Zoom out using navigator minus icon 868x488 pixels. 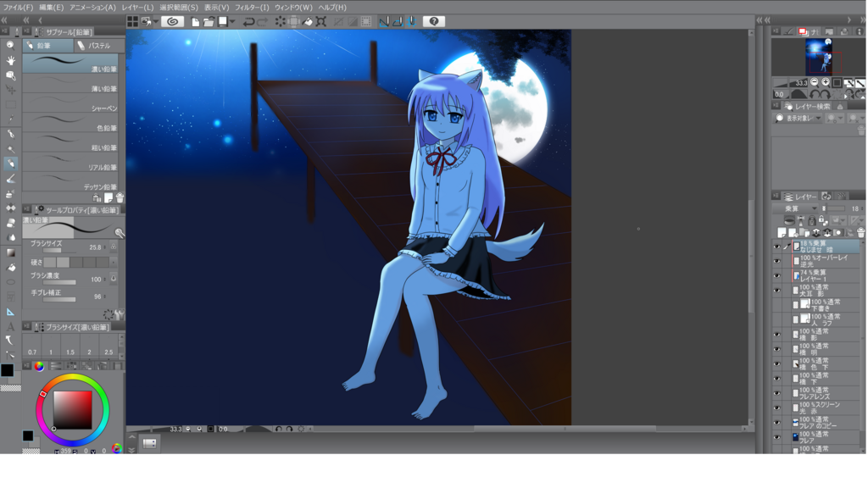(815, 82)
